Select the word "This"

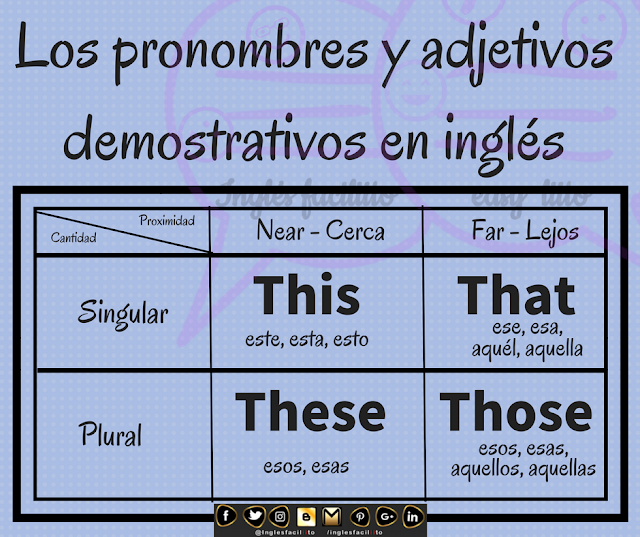click(x=307, y=295)
